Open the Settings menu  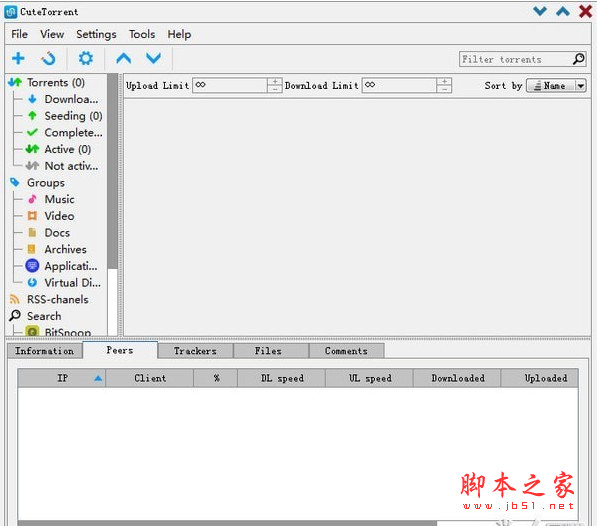pyautogui.click(x=96, y=34)
